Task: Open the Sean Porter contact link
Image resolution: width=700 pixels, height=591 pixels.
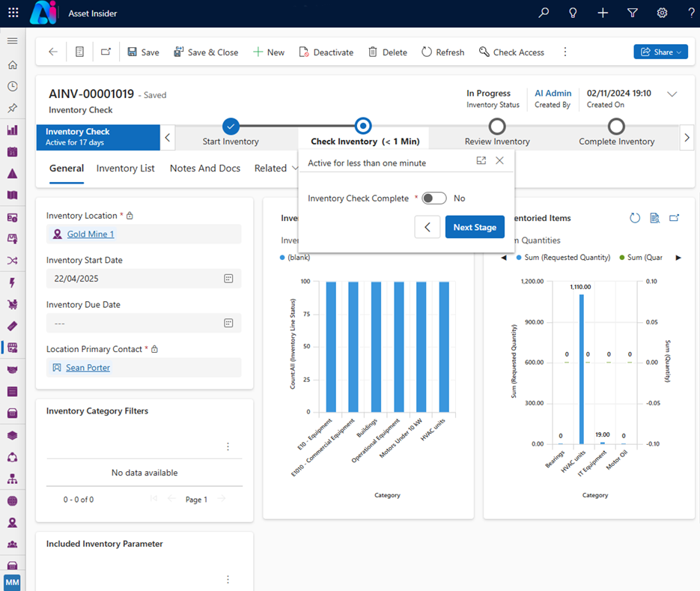Action: pyautogui.click(x=88, y=368)
